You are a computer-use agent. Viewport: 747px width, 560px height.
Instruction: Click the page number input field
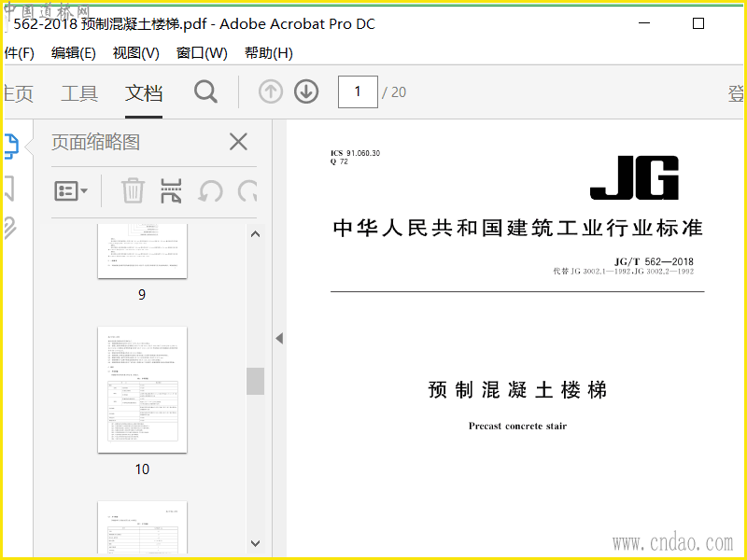pos(358,91)
